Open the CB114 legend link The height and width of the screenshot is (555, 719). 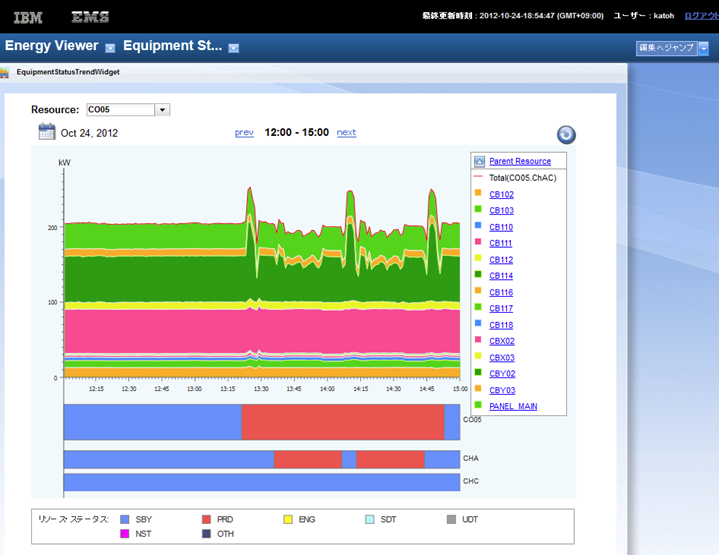pos(501,276)
